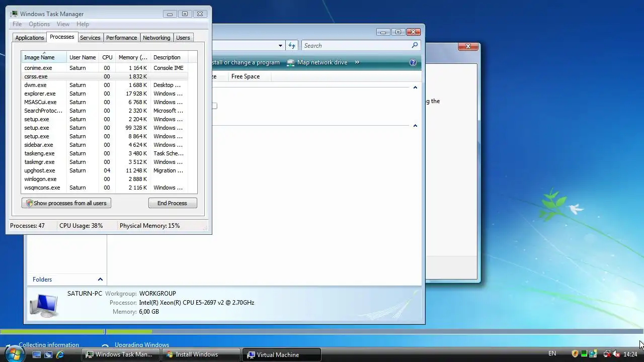Click the security shield tray icon
Image resolution: width=644 pixels, height=362 pixels.
click(575, 354)
